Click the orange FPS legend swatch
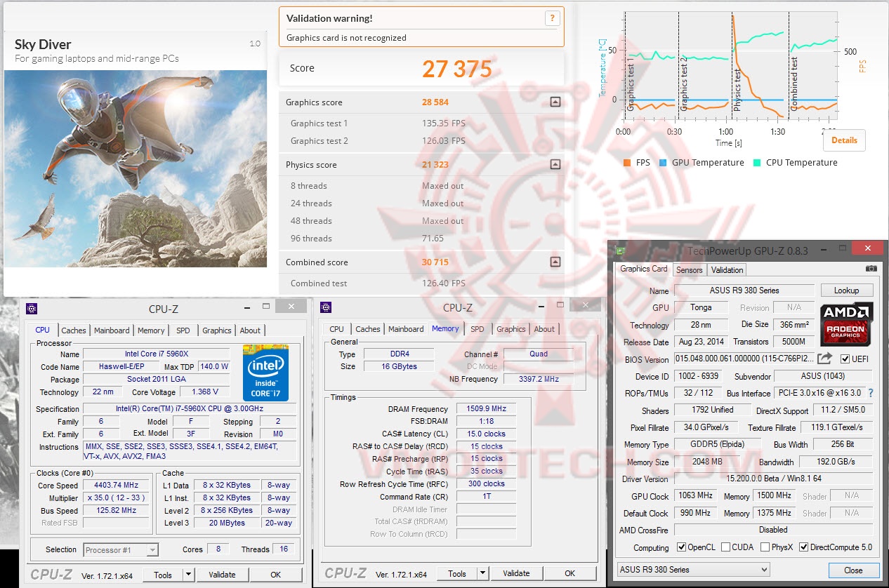Image resolution: width=889 pixels, height=588 pixels. click(627, 163)
